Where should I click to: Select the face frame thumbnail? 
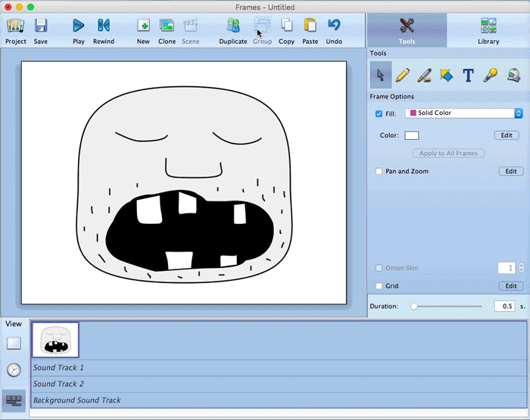click(55, 340)
